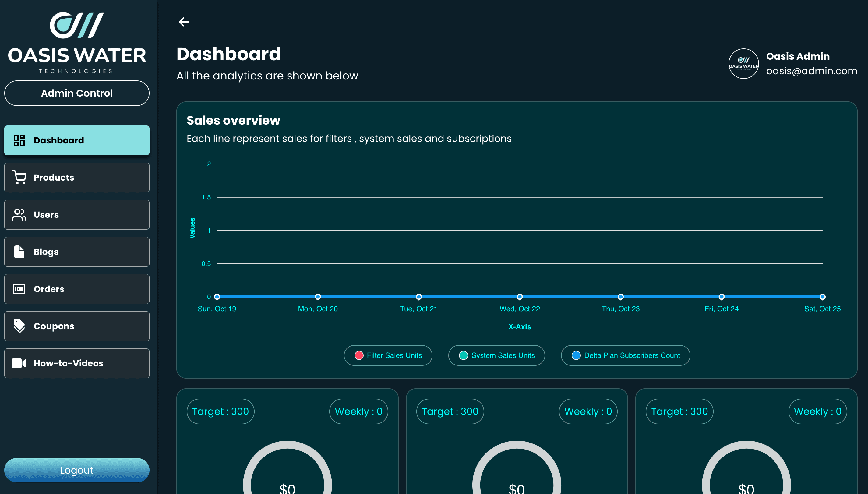Click the data point on Wed, Oct 22
Image resolution: width=868 pixels, height=494 pixels.
coord(520,297)
